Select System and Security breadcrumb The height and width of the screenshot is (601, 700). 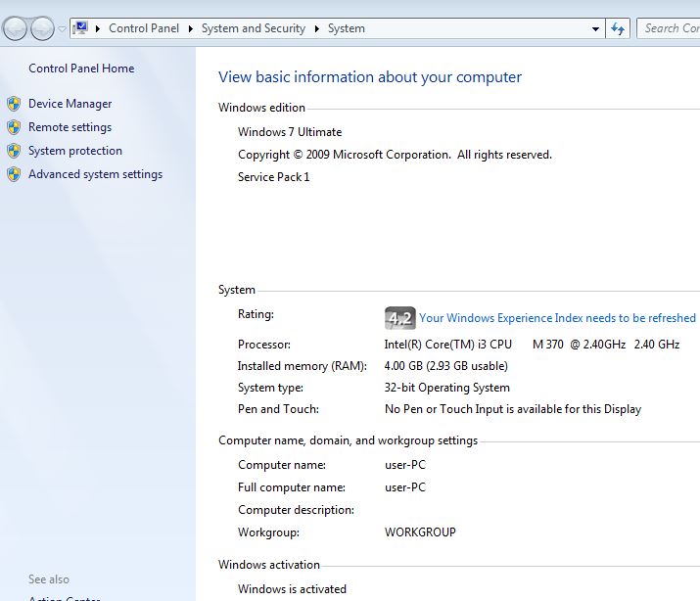pyautogui.click(x=254, y=28)
